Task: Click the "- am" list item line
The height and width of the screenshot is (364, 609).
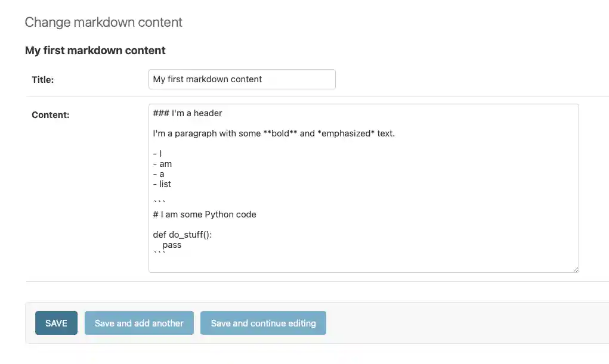Action: 160,164
